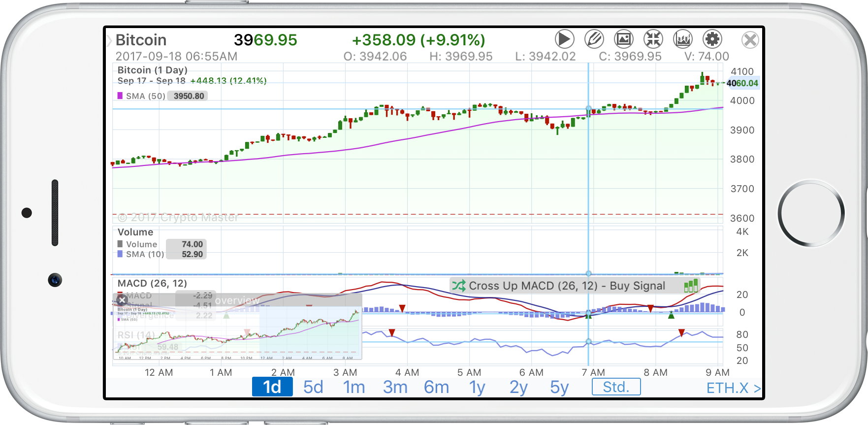This screenshot has height=425, width=868.
Task: Toggle the Std. chart mode button
Action: click(616, 387)
